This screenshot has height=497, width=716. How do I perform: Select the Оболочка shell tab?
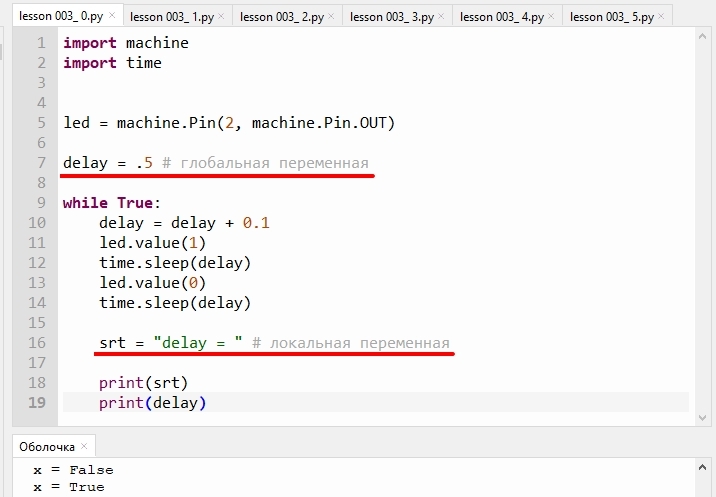point(47,447)
